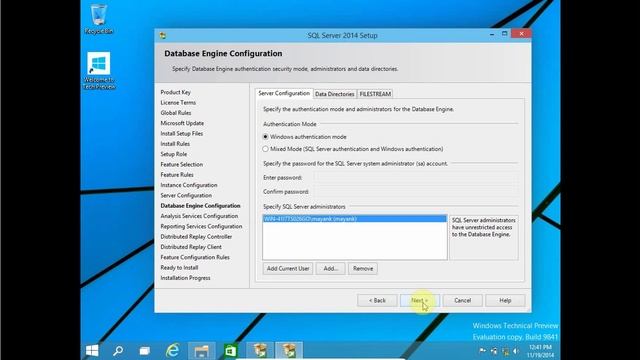Click the Feature Configuration Rules step
This screenshot has height=360, width=640.
pos(195,257)
